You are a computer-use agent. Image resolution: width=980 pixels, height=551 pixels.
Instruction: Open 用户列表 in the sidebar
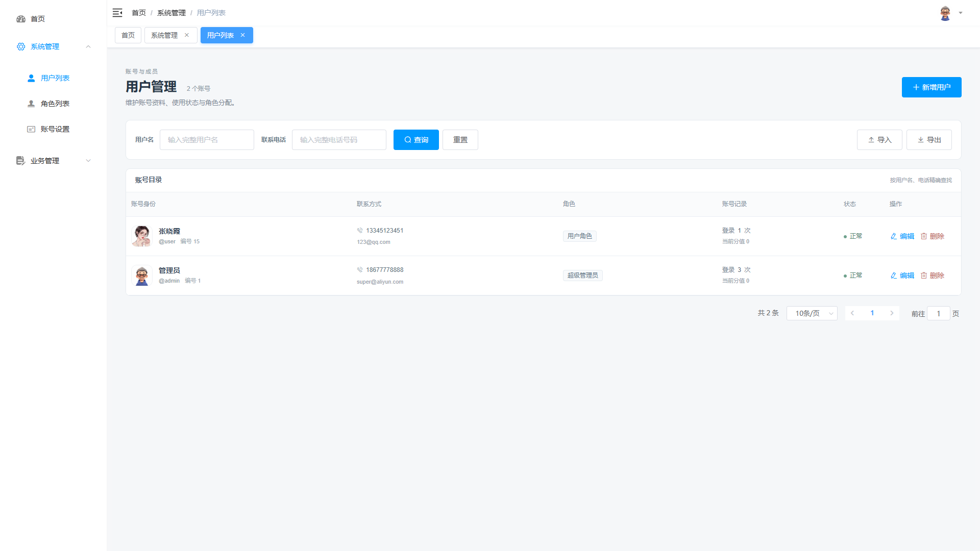click(54, 78)
